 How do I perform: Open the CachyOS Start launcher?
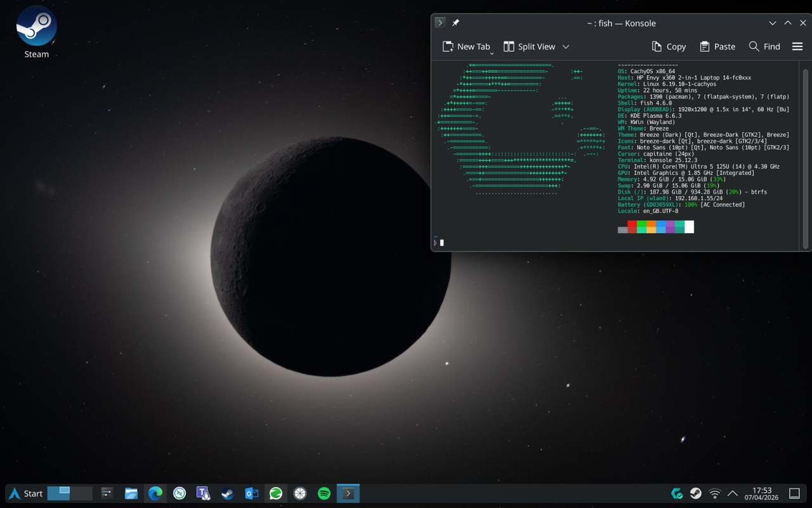[25, 493]
